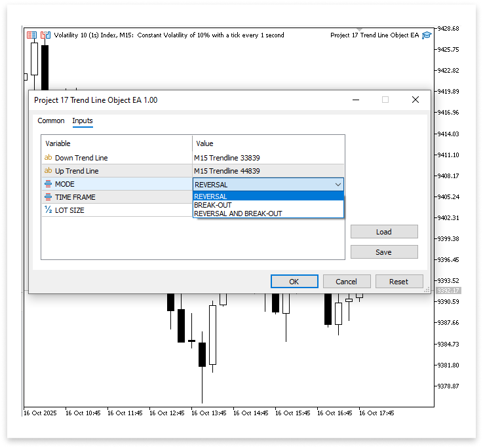483x448 pixels.
Task: Click the 'ab' string icon beside Up Trend Line
Action: click(x=48, y=170)
